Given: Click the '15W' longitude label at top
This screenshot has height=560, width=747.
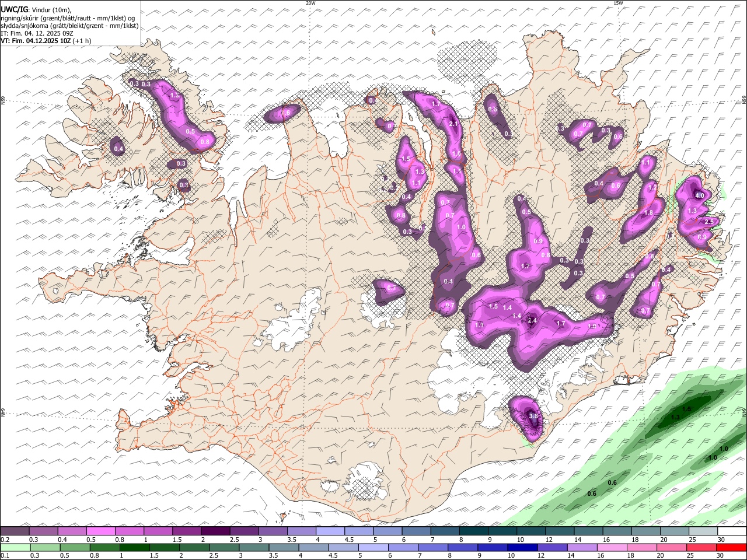Looking at the screenshot, I should [x=618, y=3].
